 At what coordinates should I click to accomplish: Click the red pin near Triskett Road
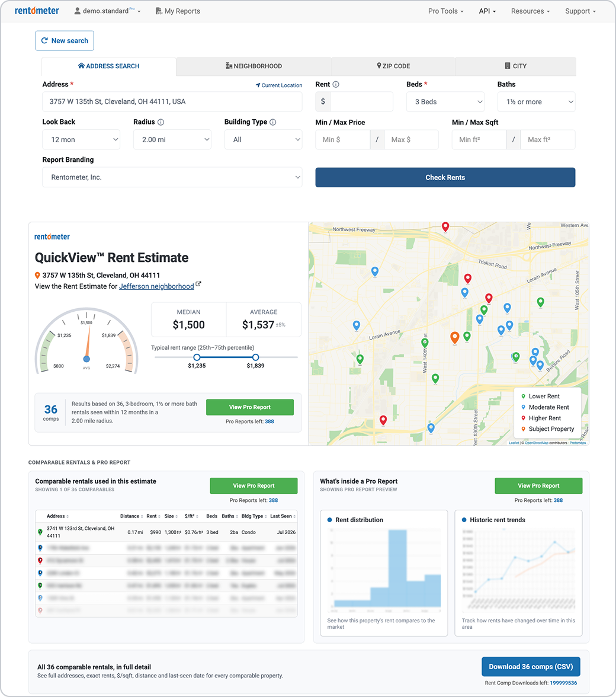pos(468,279)
